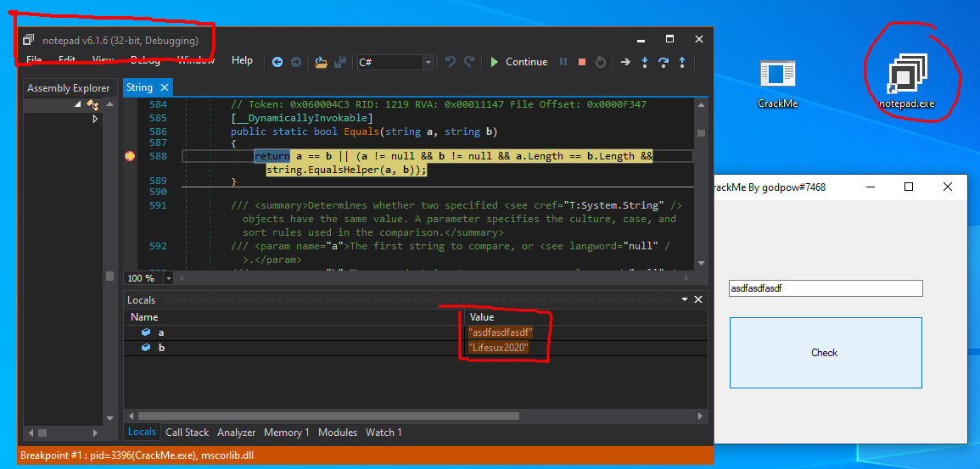Viewport: 980px width, 469px height.
Task: Open a file using the folder icon
Action: click(x=322, y=62)
